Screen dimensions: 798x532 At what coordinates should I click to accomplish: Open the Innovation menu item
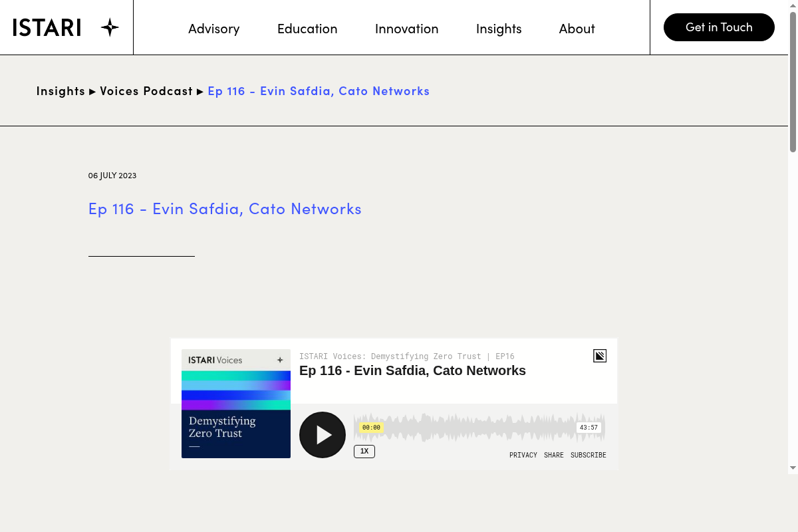[x=406, y=28]
